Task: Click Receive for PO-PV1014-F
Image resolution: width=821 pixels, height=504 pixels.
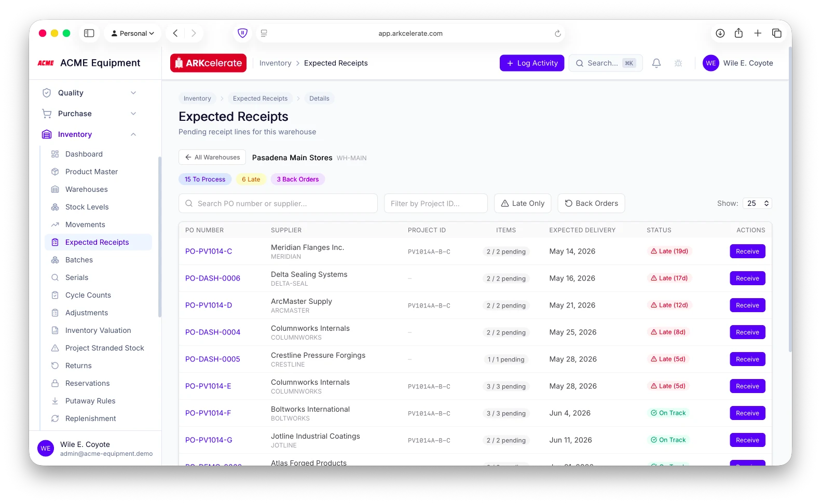Action: (747, 413)
